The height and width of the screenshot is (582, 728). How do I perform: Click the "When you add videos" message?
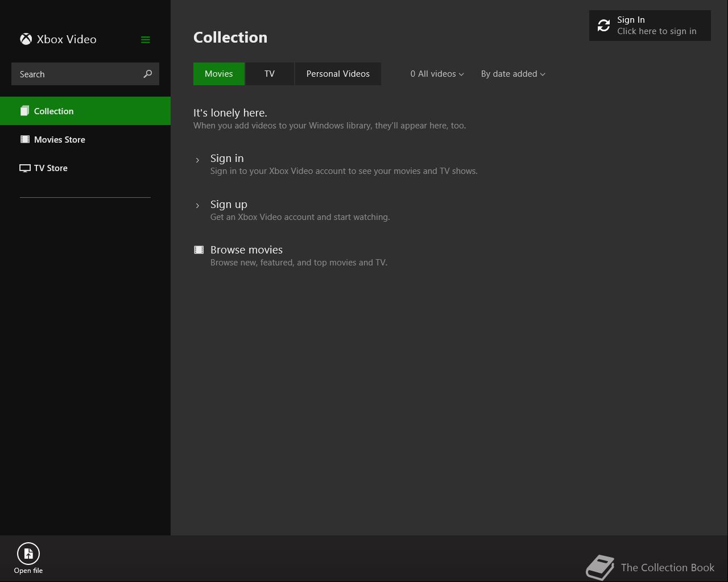coord(329,126)
